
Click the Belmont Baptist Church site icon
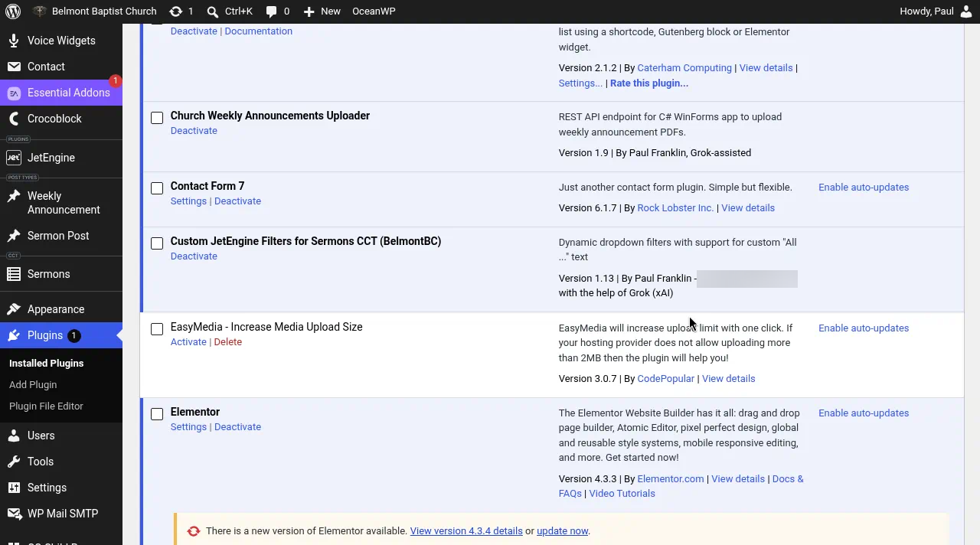click(x=40, y=11)
